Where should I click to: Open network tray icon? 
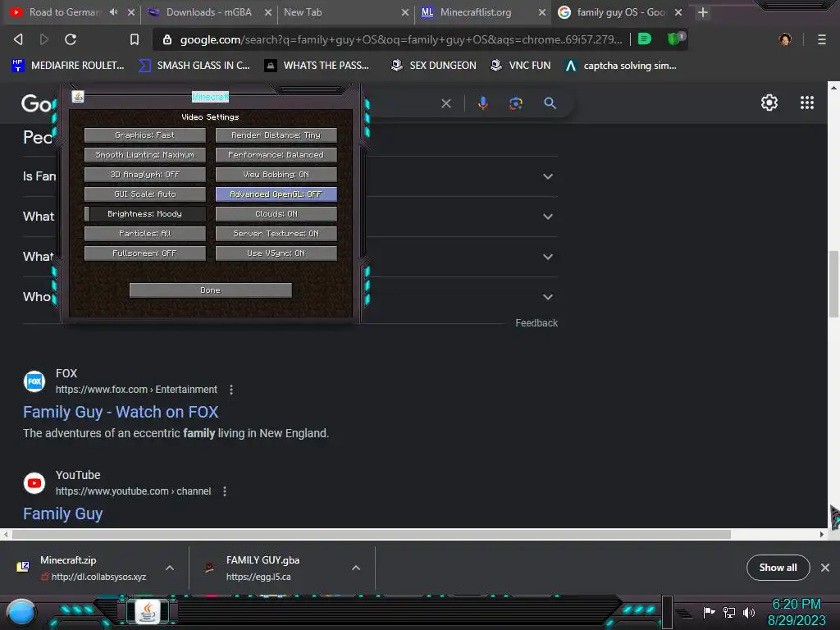(728, 612)
